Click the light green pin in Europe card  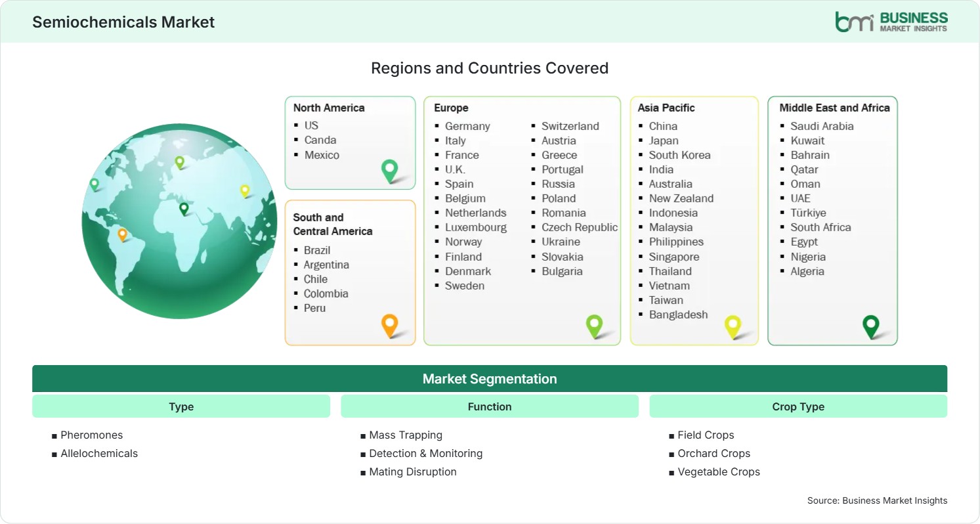594,326
